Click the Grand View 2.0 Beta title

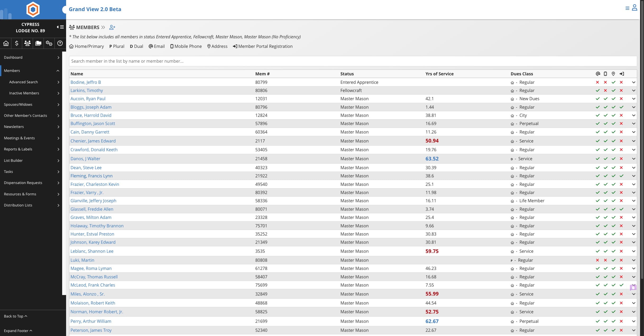pyautogui.click(x=95, y=9)
